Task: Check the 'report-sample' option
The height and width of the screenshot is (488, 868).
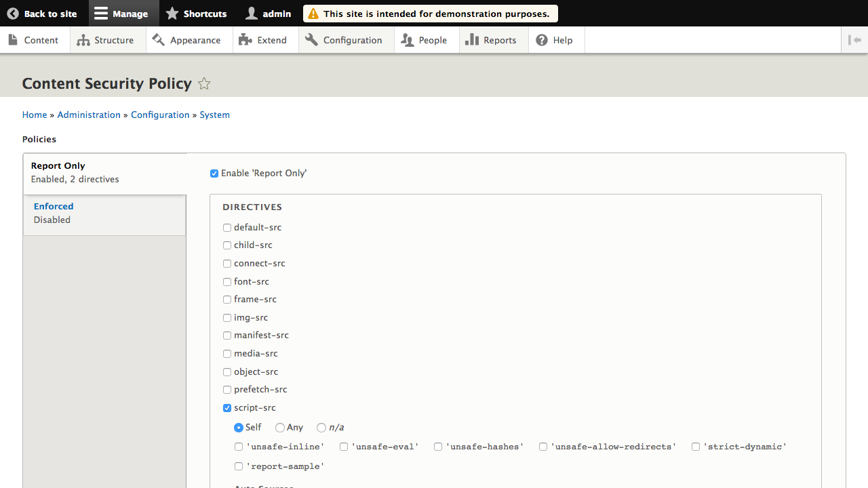Action: click(239, 466)
